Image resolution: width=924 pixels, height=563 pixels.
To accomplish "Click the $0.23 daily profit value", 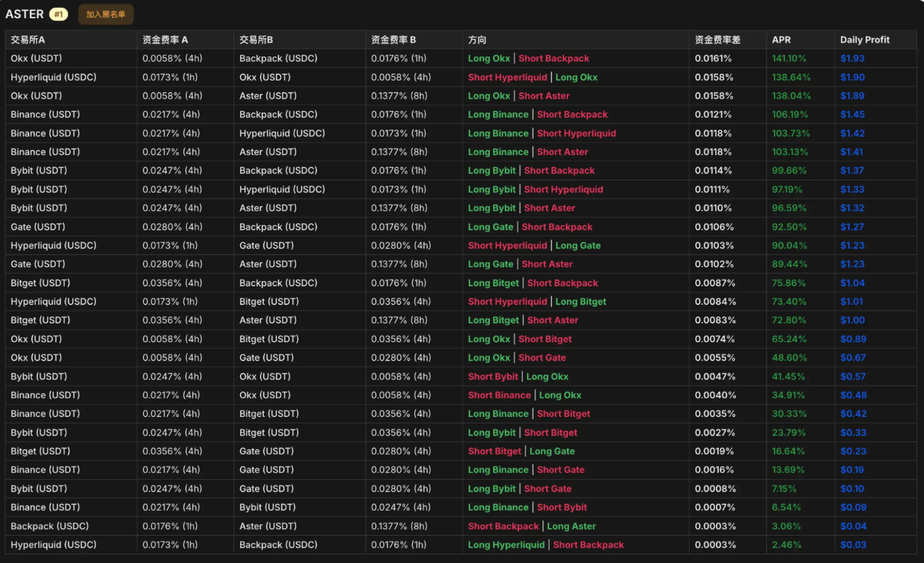I will coord(853,451).
